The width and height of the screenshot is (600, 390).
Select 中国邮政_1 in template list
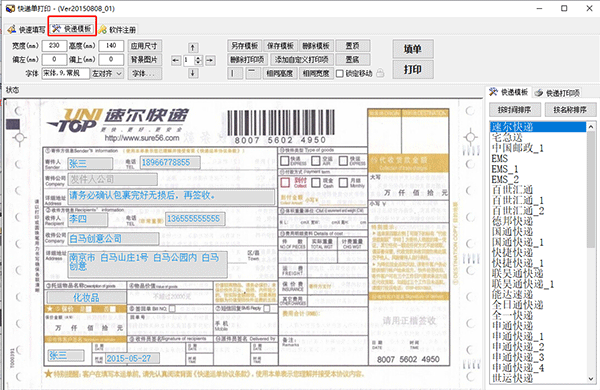click(x=538, y=148)
